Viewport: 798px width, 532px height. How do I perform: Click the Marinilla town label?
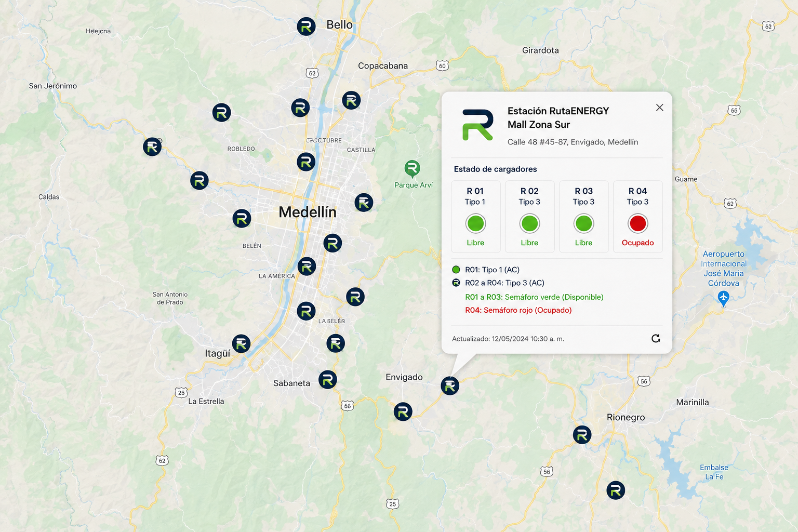point(692,402)
